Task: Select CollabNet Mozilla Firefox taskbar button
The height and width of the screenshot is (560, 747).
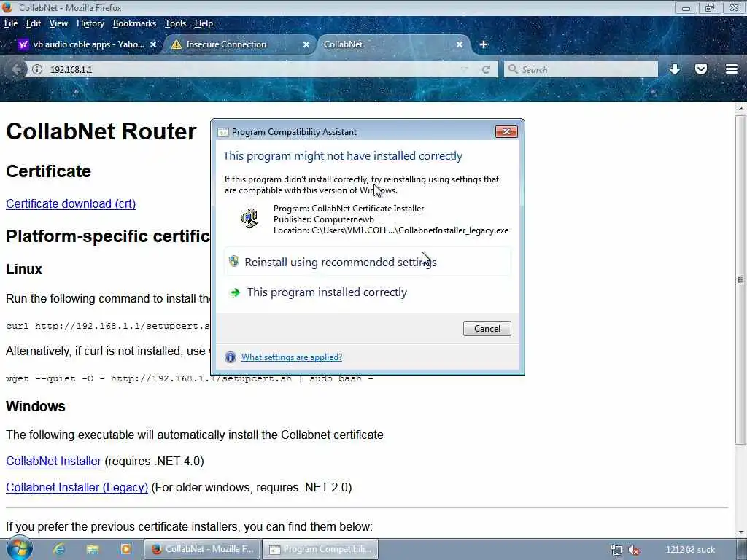Action: (x=203, y=549)
